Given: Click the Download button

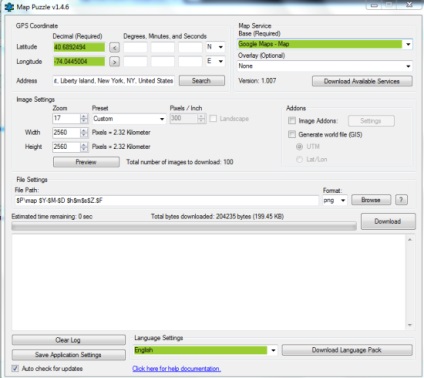Looking at the screenshot, I should [x=388, y=221].
